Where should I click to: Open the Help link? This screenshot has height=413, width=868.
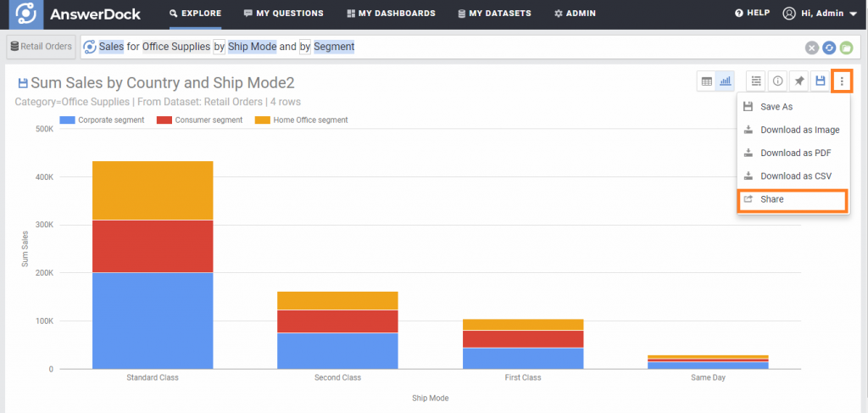[752, 14]
